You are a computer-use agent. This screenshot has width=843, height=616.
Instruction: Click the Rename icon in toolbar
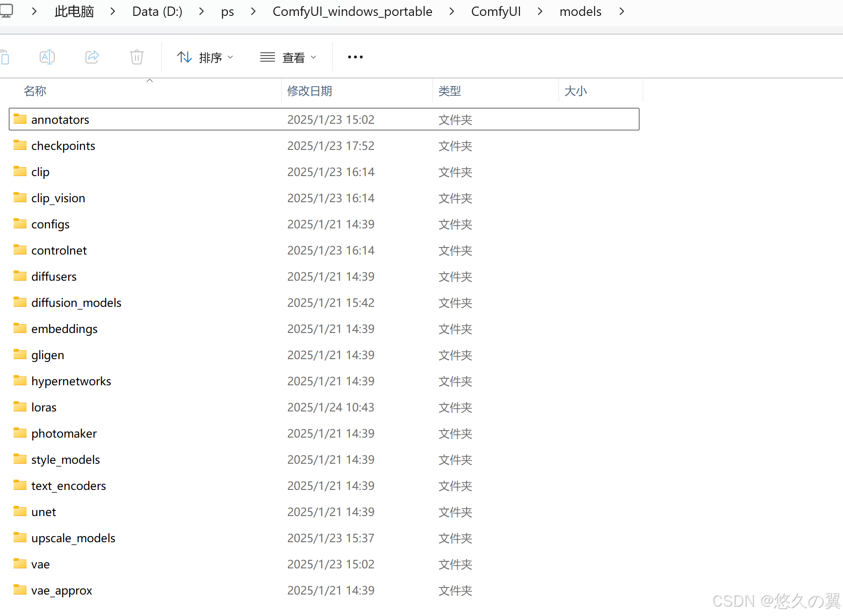(47, 57)
